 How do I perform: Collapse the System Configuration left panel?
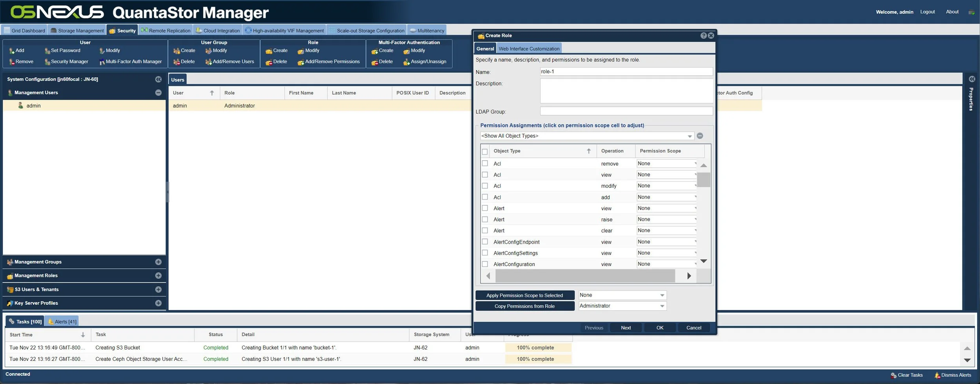tap(158, 79)
